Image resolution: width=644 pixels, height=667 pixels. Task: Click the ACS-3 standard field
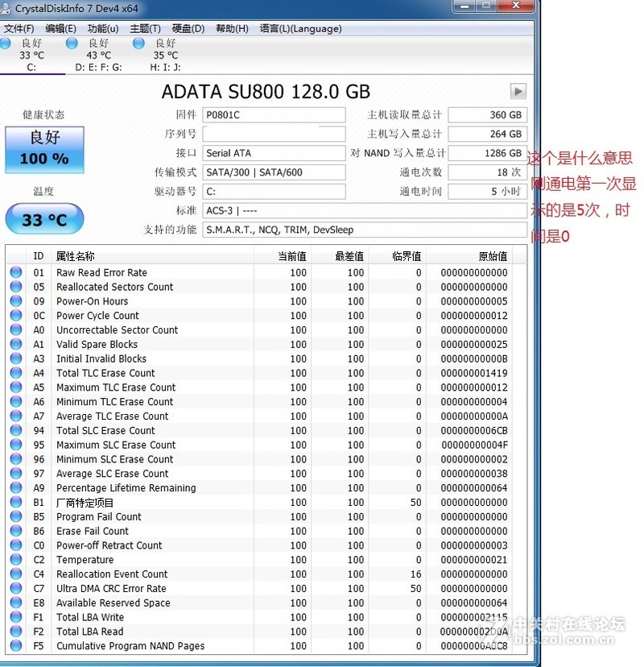tap(365, 210)
